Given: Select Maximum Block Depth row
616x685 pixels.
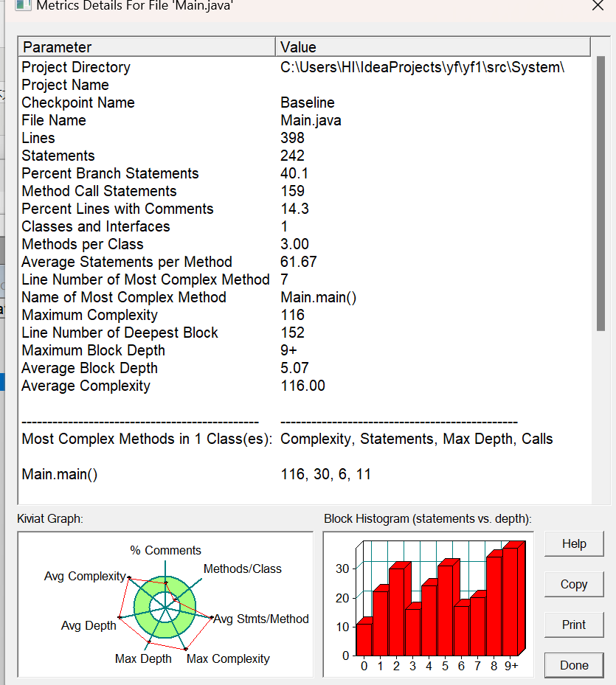Looking at the screenshot, I should click(x=304, y=350).
